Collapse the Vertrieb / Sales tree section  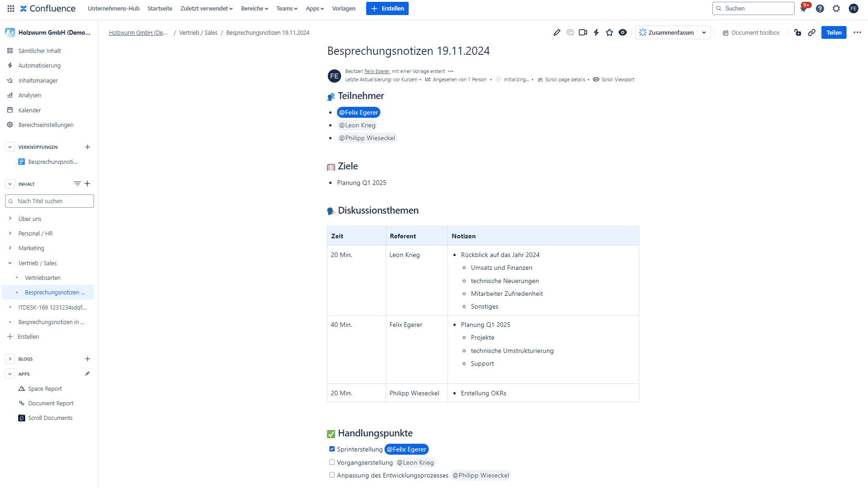[10, 263]
